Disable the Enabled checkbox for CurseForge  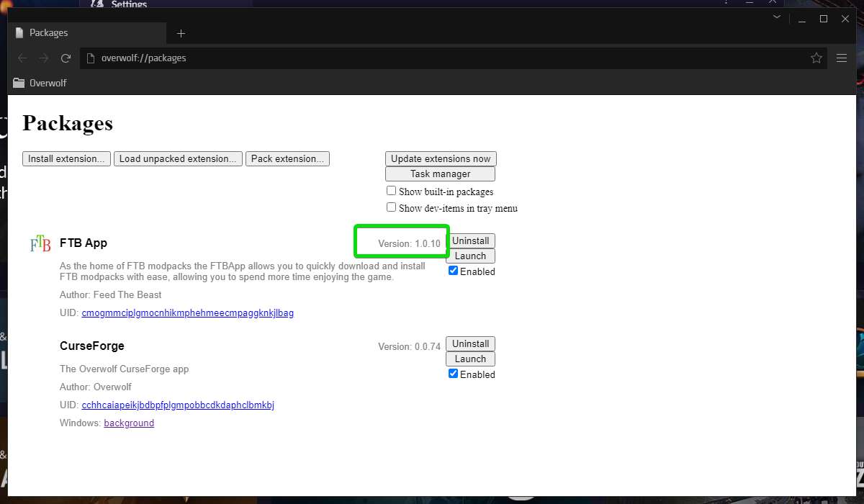click(453, 374)
